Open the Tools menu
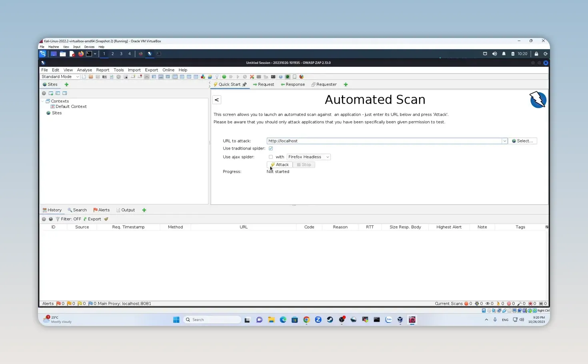Viewport: 588px width, 364px height. point(118,70)
